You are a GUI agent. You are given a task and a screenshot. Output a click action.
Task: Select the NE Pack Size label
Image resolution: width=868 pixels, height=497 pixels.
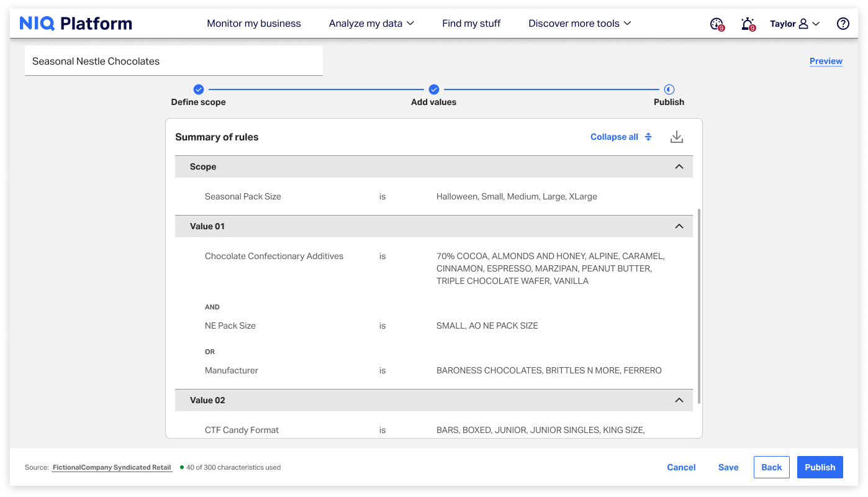pos(230,326)
